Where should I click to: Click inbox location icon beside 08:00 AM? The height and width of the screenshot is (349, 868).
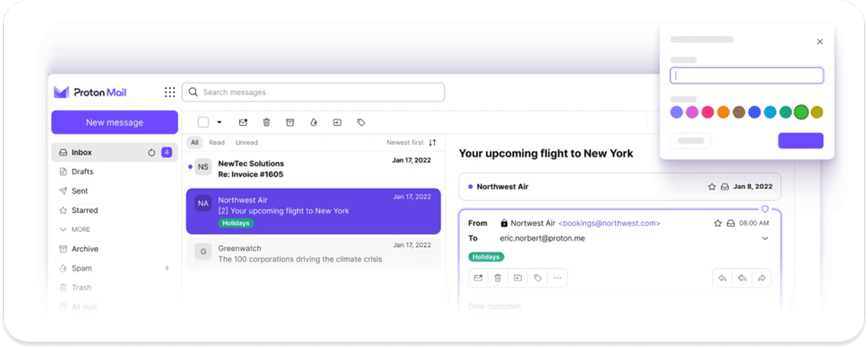coord(730,223)
